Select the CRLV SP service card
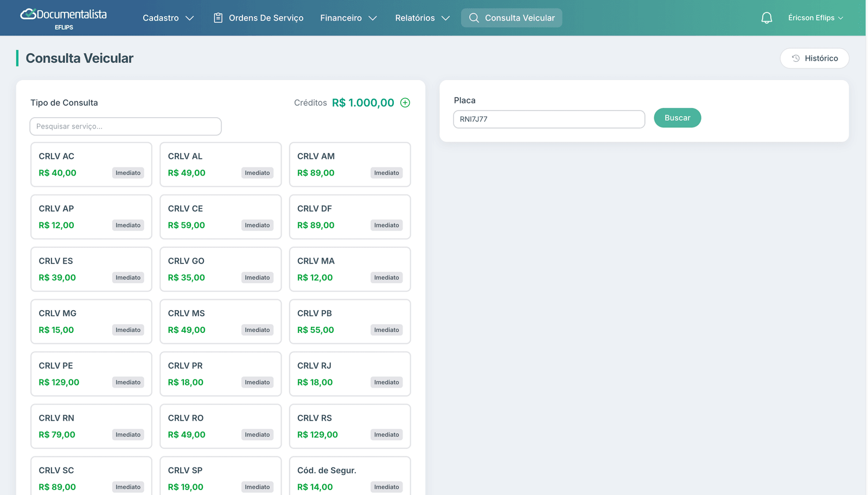The width and height of the screenshot is (868, 495). pos(221,475)
